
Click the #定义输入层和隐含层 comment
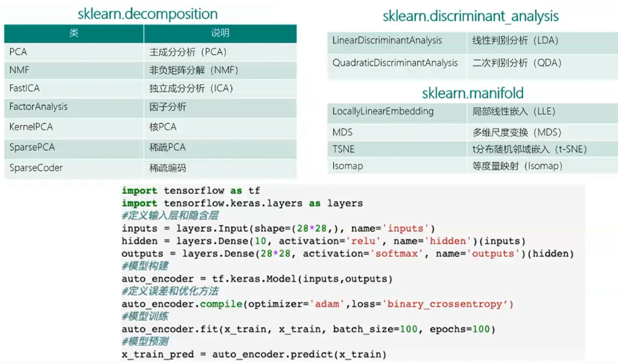[x=170, y=215]
